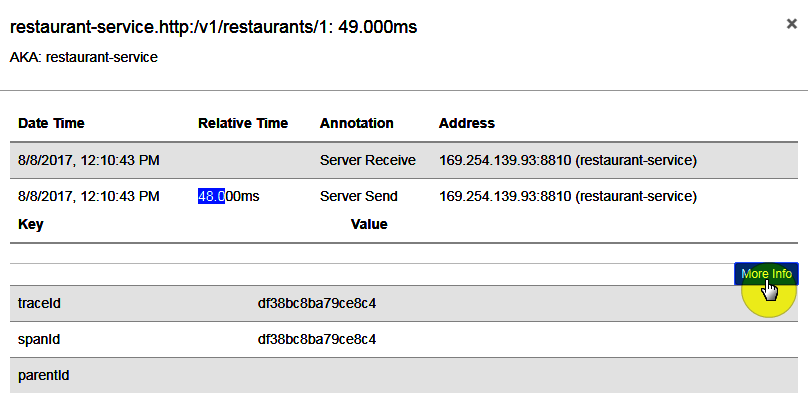Click the Server Send address value
Image resolution: width=808 pixels, height=406 pixels.
(568, 196)
